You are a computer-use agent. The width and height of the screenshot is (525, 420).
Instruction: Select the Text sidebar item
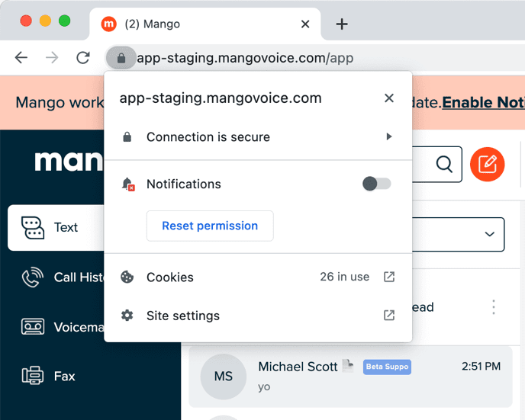coord(56,228)
